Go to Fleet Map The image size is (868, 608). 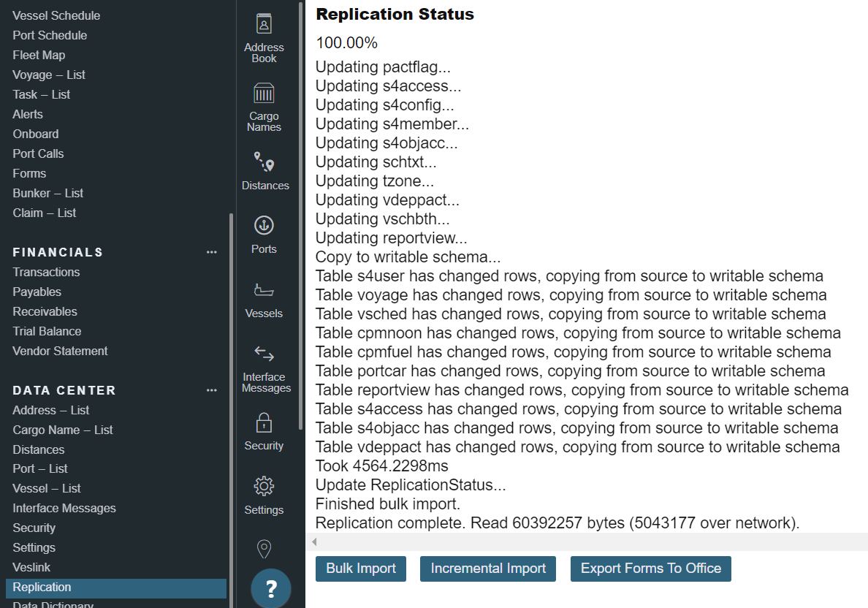39,55
